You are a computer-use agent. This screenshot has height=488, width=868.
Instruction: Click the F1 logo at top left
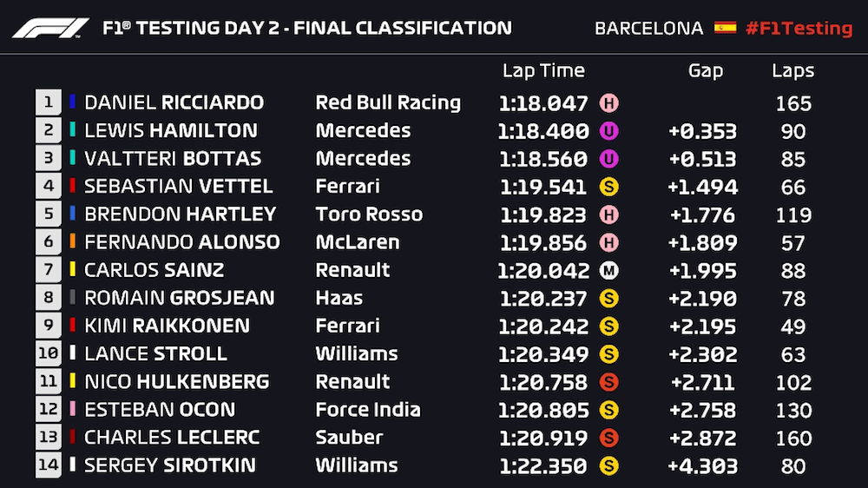point(50,28)
